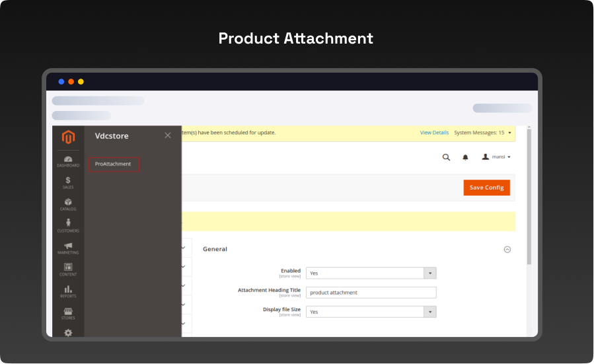This screenshot has height=364, width=594.
Task: Open the Marketing megaphone icon
Action: click(x=68, y=248)
